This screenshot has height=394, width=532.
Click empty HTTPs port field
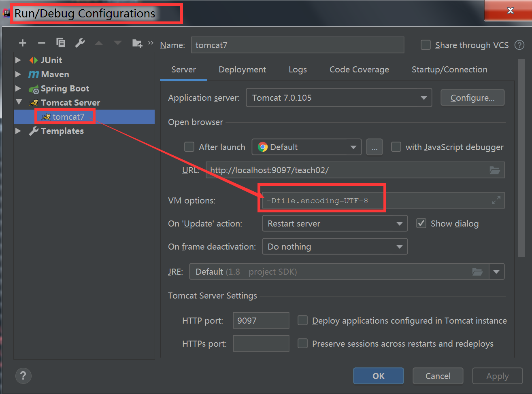261,343
